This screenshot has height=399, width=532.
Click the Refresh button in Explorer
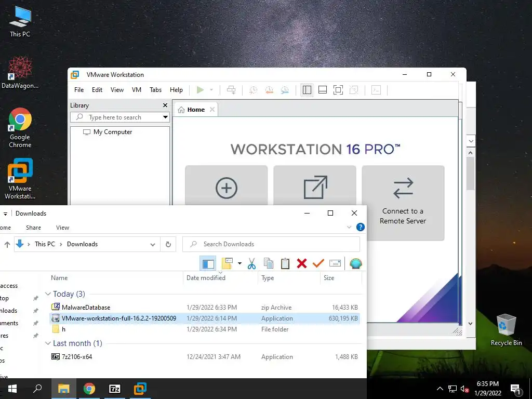pos(168,244)
